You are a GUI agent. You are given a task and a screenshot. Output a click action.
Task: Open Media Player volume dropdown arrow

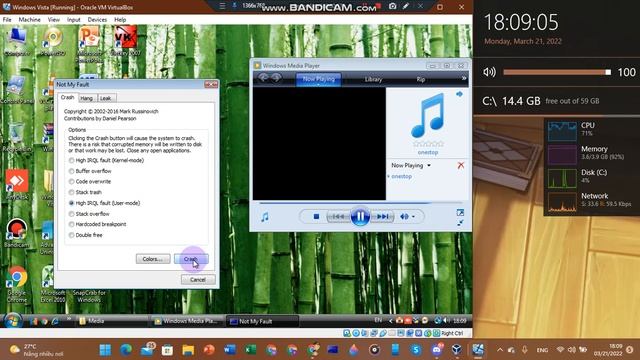coord(413,217)
